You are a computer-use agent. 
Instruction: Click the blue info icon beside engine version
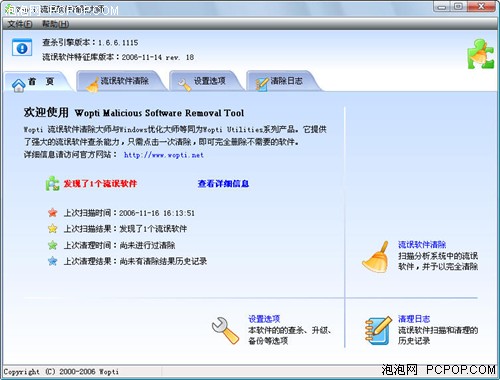click(22, 47)
